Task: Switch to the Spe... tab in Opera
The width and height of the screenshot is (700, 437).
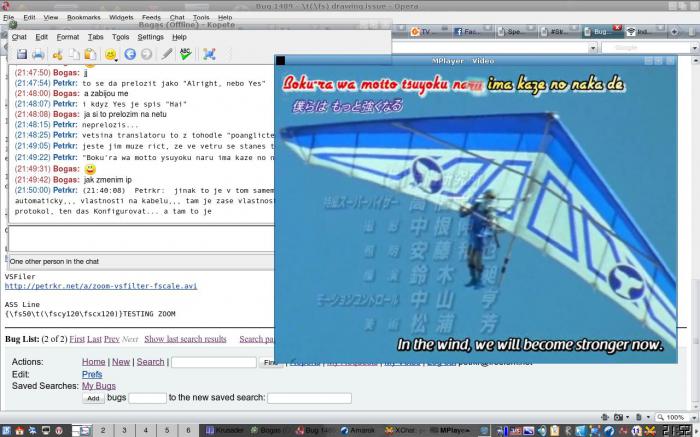Action: point(516,32)
